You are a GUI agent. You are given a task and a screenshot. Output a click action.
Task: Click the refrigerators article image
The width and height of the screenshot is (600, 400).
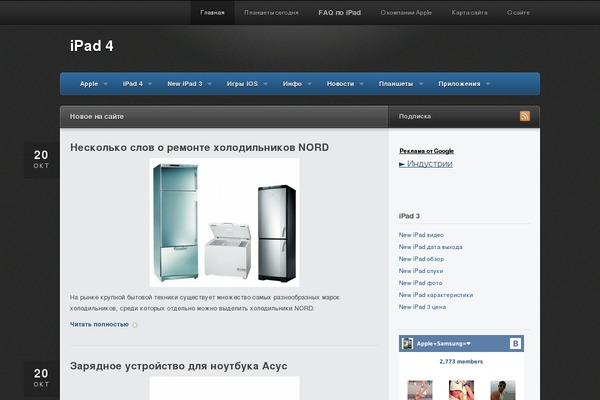pyautogui.click(x=224, y=222)
